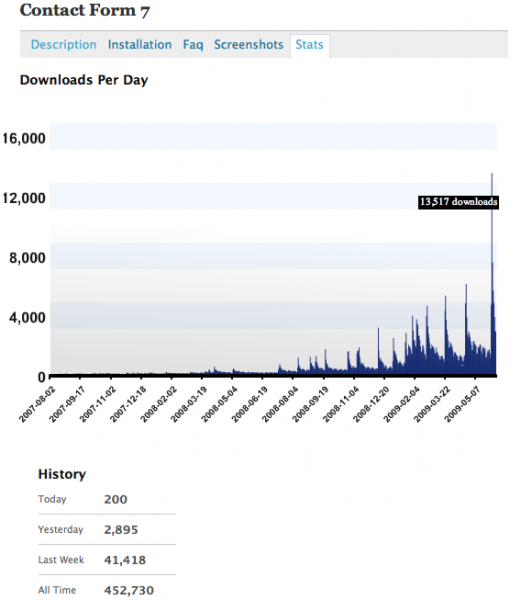Click the 2008-12-20 date label
This screenshot has height=600, width=521.
(x=371, y=404)
